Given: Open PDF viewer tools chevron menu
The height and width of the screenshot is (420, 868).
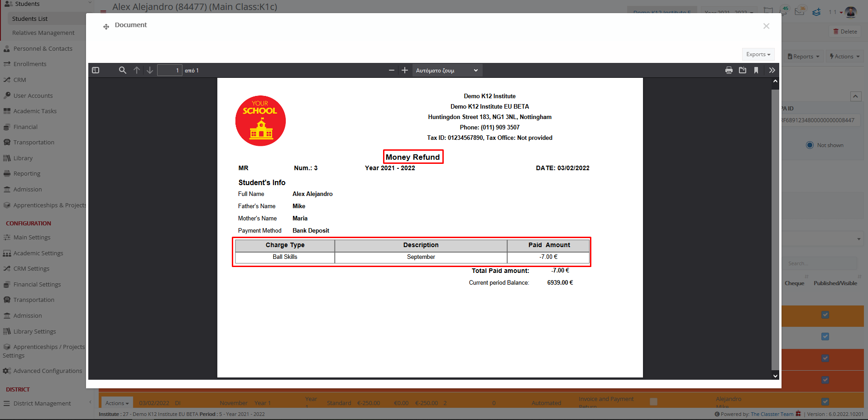Looking at the screenshot, I should pos(772,70).
